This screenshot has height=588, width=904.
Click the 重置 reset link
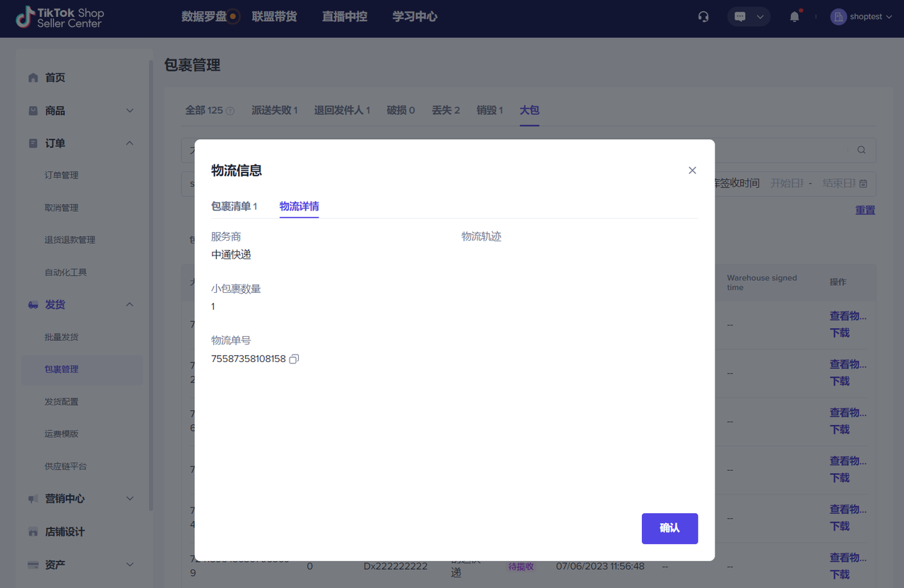(865, 210)
